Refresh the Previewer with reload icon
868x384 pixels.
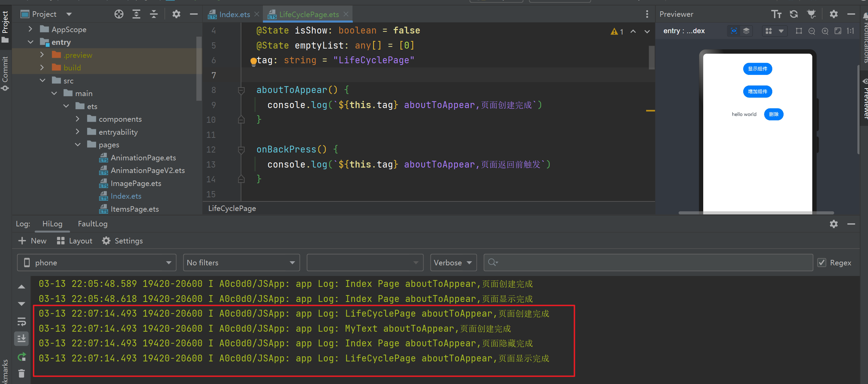point(793,14)
